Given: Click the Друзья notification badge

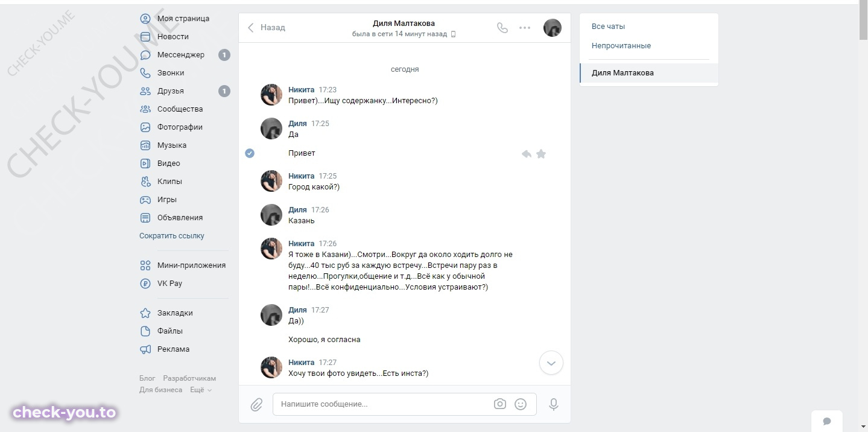Looking at the screenshot, I should click(x=224, y=91).
